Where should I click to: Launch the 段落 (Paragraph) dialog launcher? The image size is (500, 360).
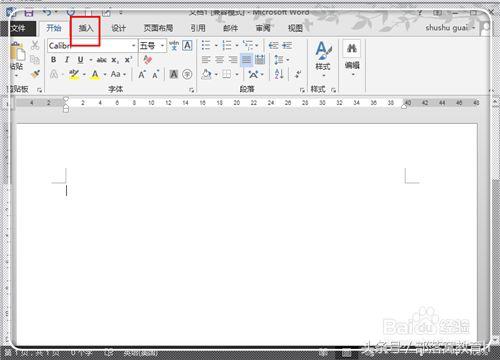(x=302, y=90)
